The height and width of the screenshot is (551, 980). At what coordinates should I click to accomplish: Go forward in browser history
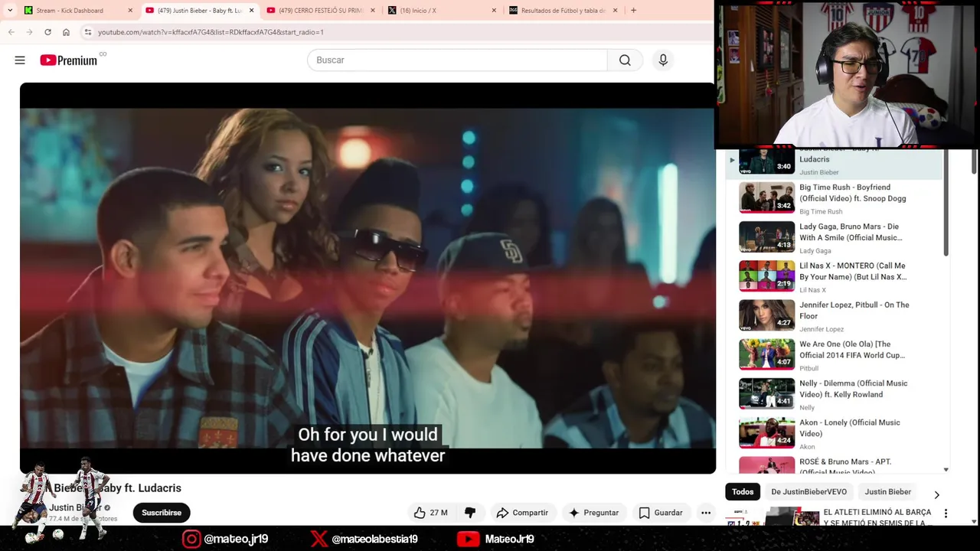29,32
